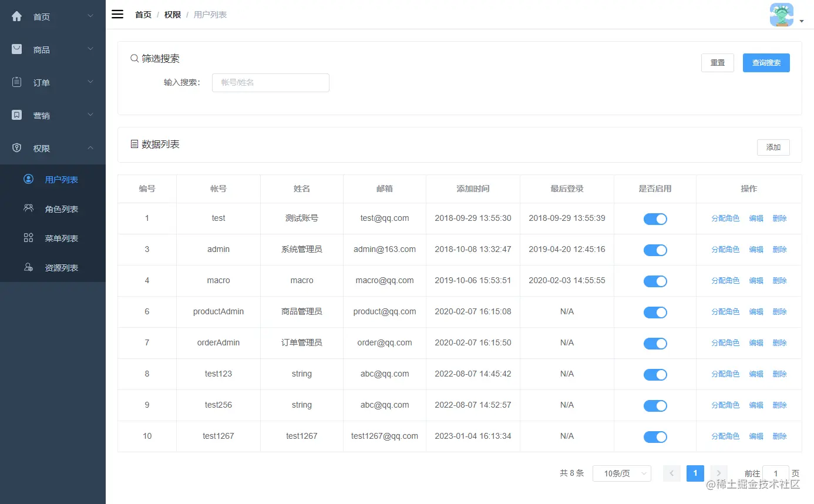Click the 添加时间 column header
This screenshot has width=814, height=504.
click(473, 189)
